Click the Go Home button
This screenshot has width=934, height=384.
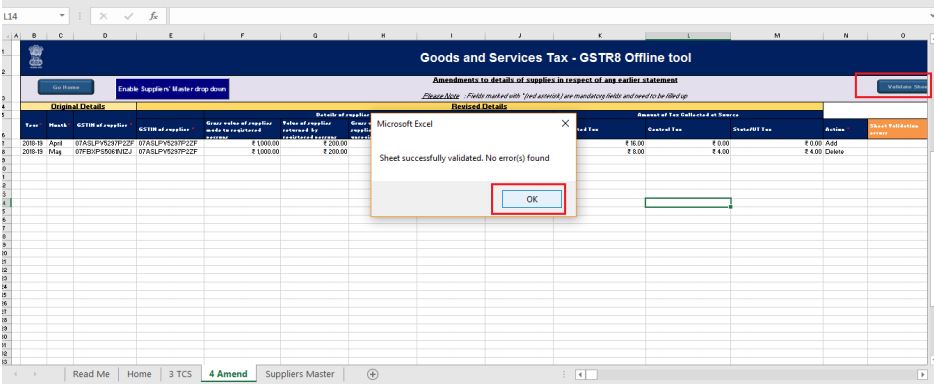[x=66, y=87]
